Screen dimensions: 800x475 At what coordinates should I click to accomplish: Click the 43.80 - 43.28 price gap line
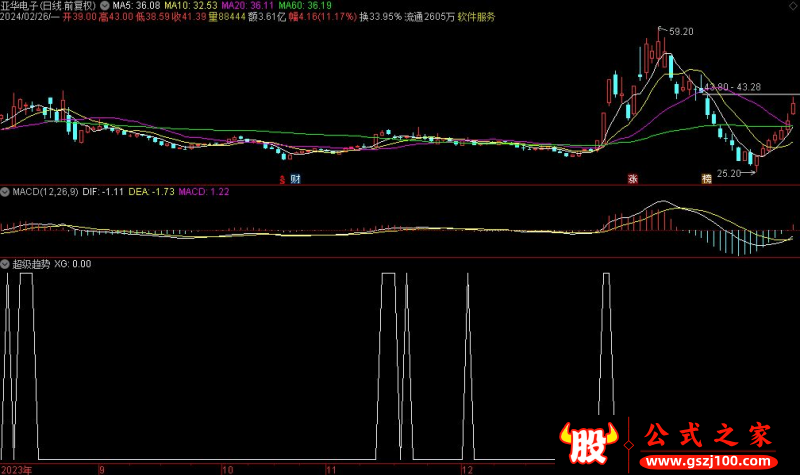coord(732,87)
